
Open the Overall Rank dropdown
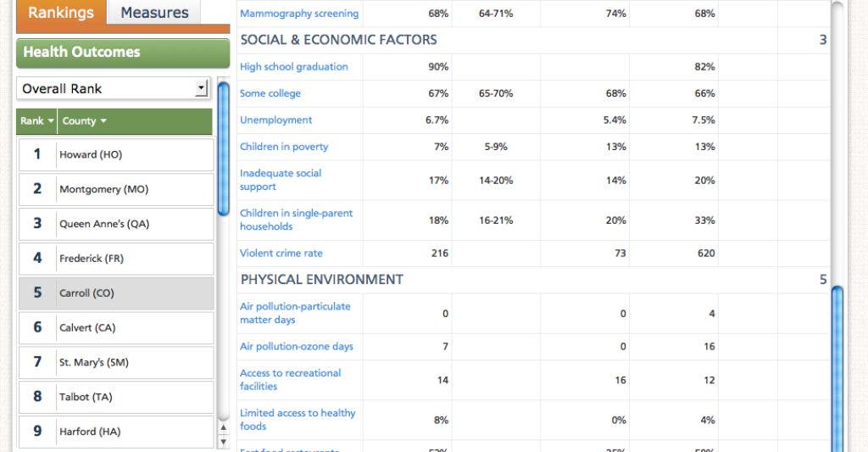[114, 89]
